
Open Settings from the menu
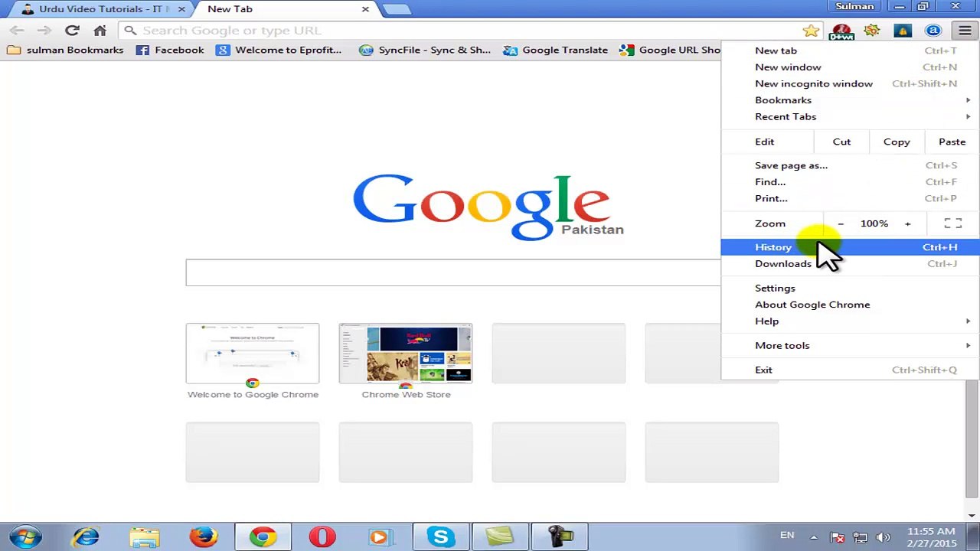pos(850,289)
